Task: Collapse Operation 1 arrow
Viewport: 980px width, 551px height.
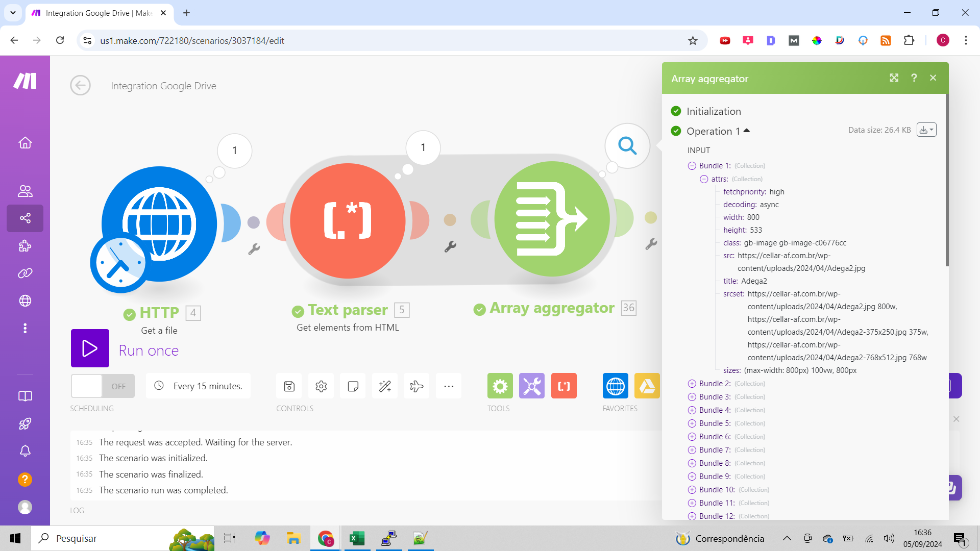Action: pyautogui.click(x=747, y=131)
